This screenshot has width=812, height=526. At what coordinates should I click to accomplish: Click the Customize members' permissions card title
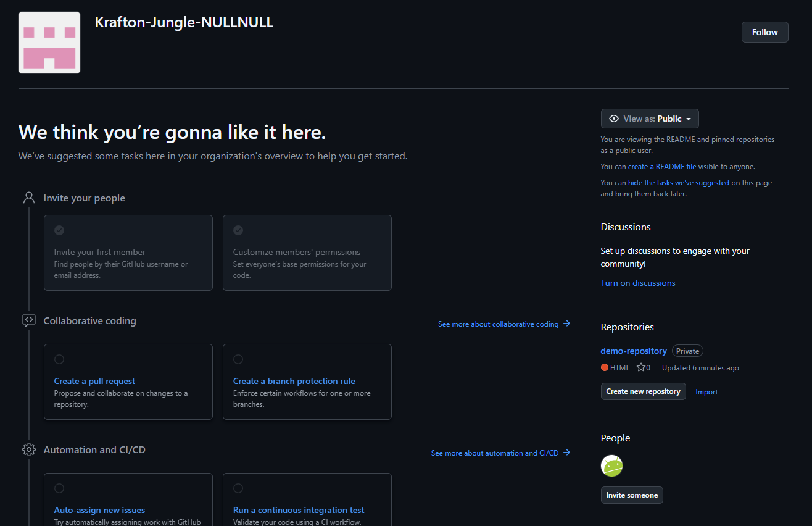[297, 252]
